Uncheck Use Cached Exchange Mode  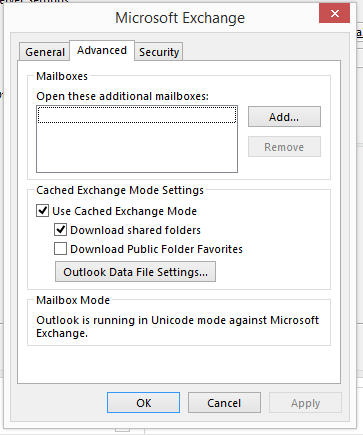tap(42, 211)
